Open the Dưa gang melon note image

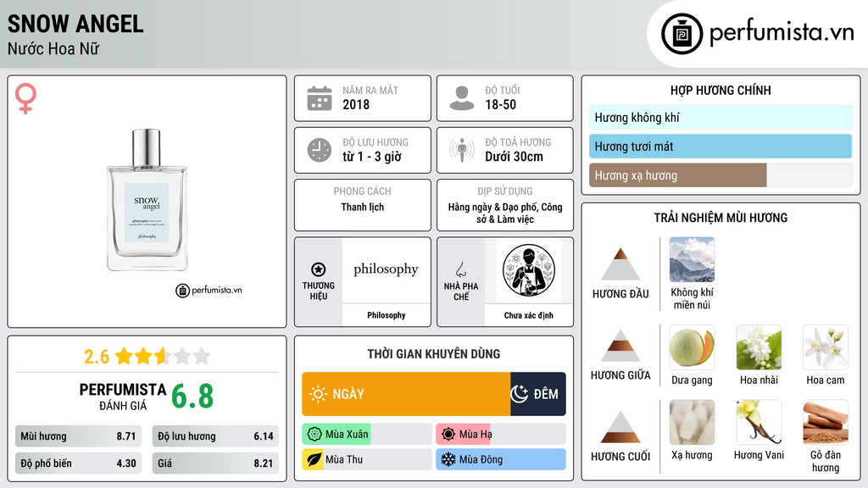pyautogui.click(x=692, y=347)
